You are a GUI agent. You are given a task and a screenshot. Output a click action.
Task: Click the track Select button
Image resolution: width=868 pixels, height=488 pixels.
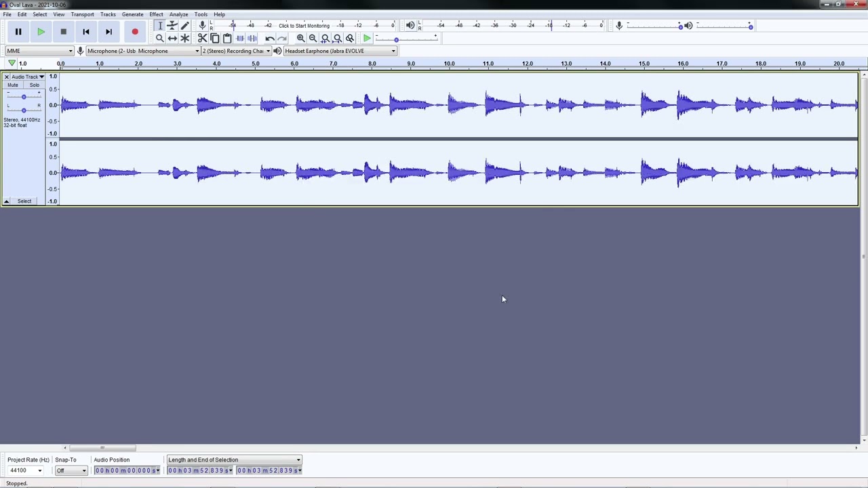point(24,201)
